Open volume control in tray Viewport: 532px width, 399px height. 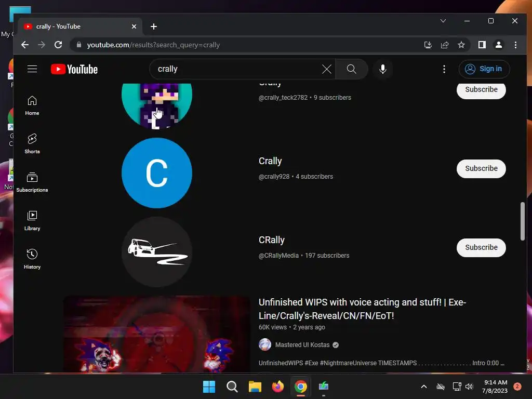coord(469,387)
